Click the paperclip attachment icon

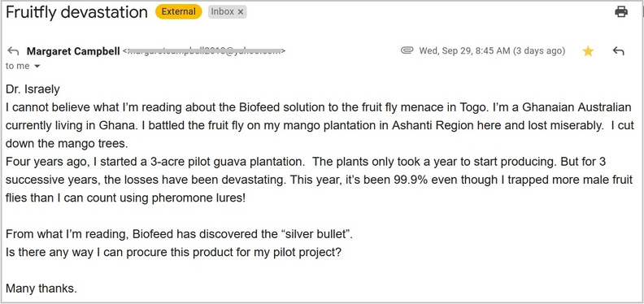click(407, 50)
